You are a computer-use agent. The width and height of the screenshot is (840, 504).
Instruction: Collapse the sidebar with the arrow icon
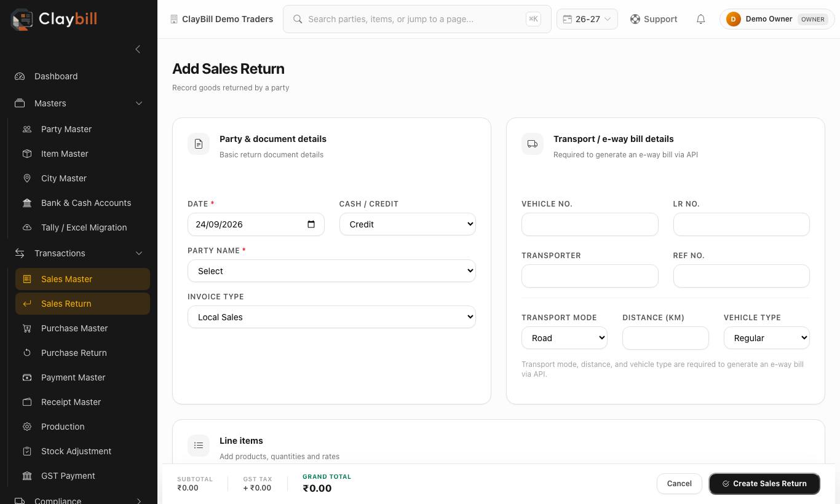(138, 49)
